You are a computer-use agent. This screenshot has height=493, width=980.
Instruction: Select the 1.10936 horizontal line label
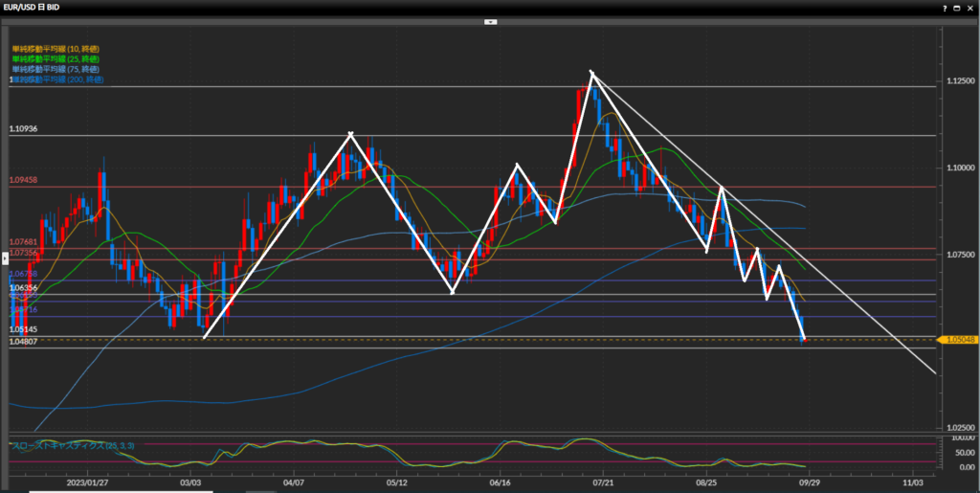(x=23, y=128)
